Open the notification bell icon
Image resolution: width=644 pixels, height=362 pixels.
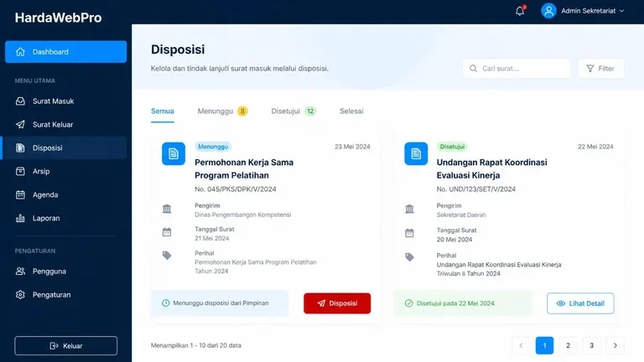(x=520, y=11)
